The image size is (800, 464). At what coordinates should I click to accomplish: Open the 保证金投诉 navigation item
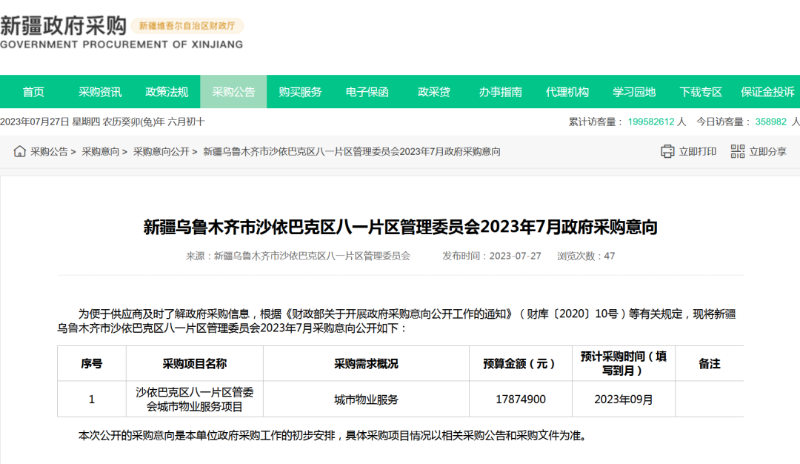click(767, 92)
